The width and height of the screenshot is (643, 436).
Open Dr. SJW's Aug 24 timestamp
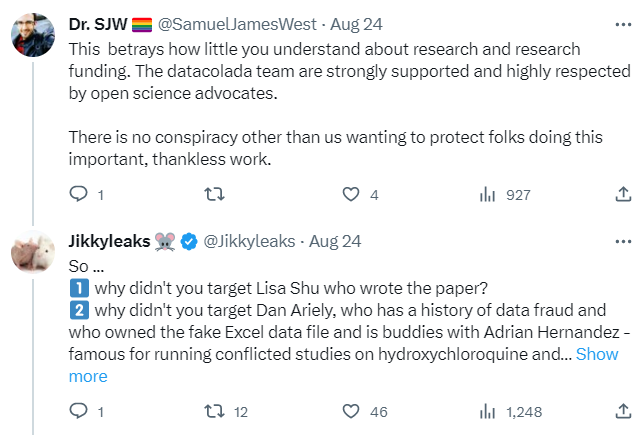(350, 23)
